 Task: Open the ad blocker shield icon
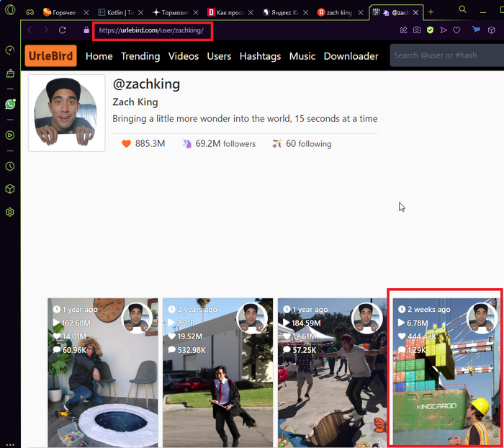pyautogui.click(x=430, y=30)
